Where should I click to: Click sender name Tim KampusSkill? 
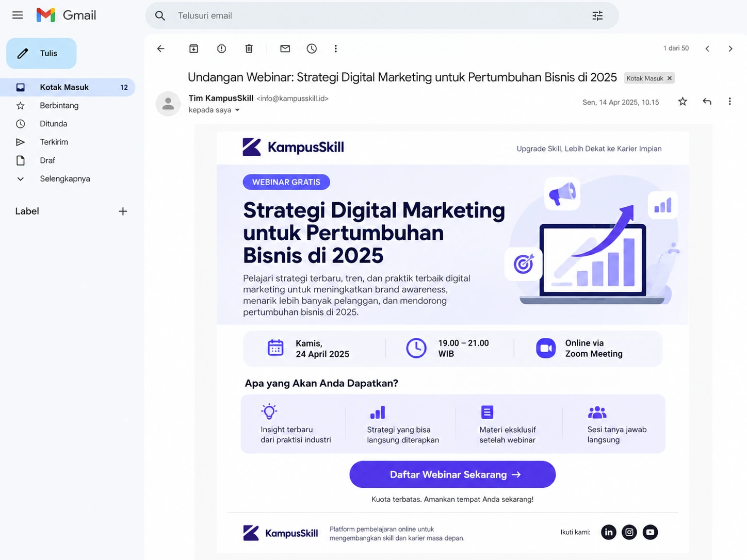(x=221, y=98)
